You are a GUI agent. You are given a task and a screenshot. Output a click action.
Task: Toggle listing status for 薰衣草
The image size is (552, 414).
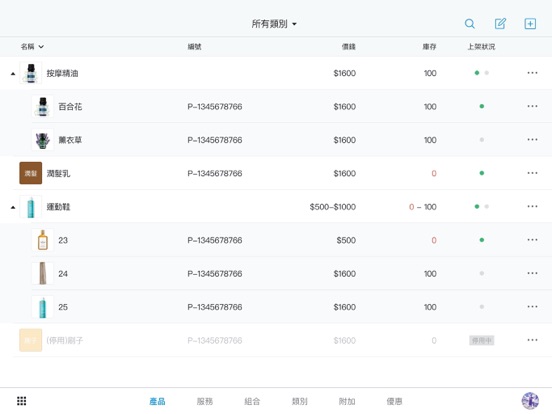point(482,140)
